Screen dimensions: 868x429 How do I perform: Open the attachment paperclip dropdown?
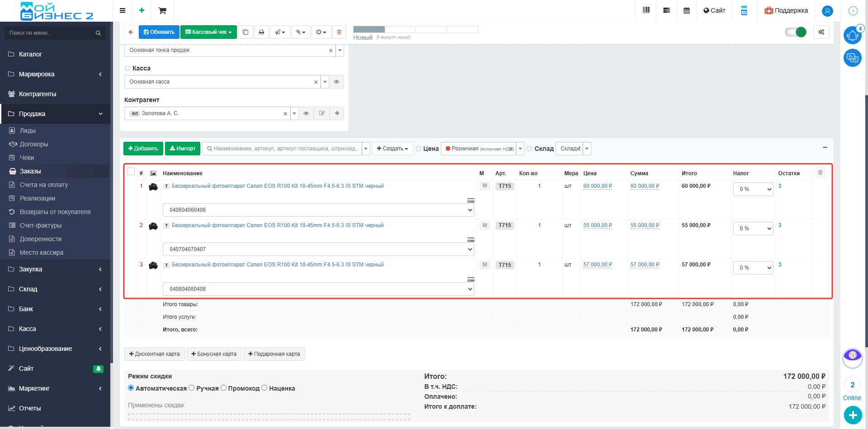301,32
